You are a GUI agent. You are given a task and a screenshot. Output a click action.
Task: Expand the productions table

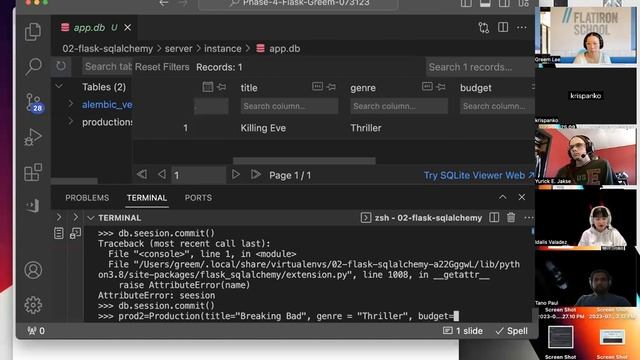71,121
